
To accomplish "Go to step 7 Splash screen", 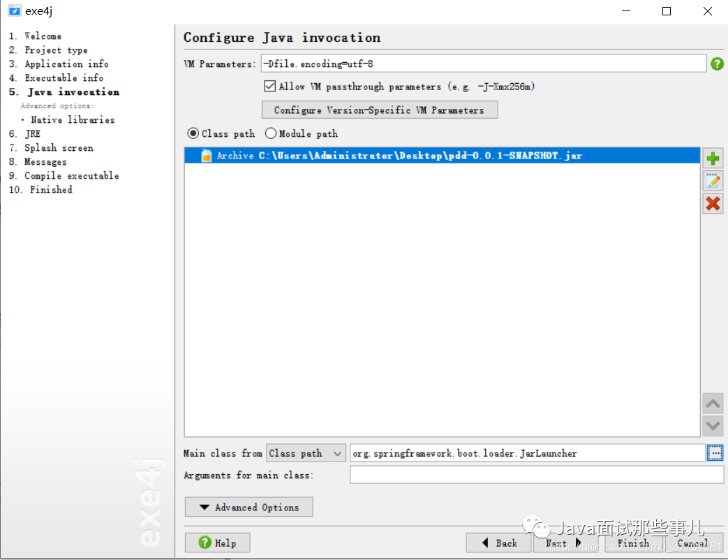I will coord(51,147).
